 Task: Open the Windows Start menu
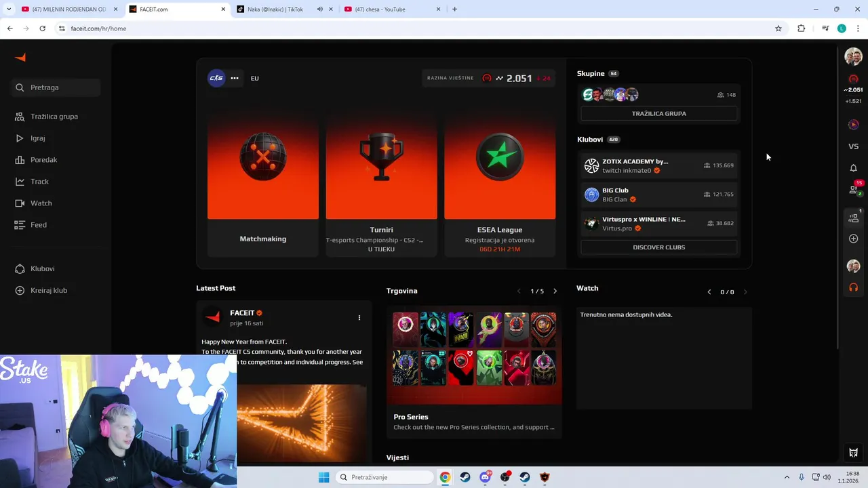tap(324, 477)
